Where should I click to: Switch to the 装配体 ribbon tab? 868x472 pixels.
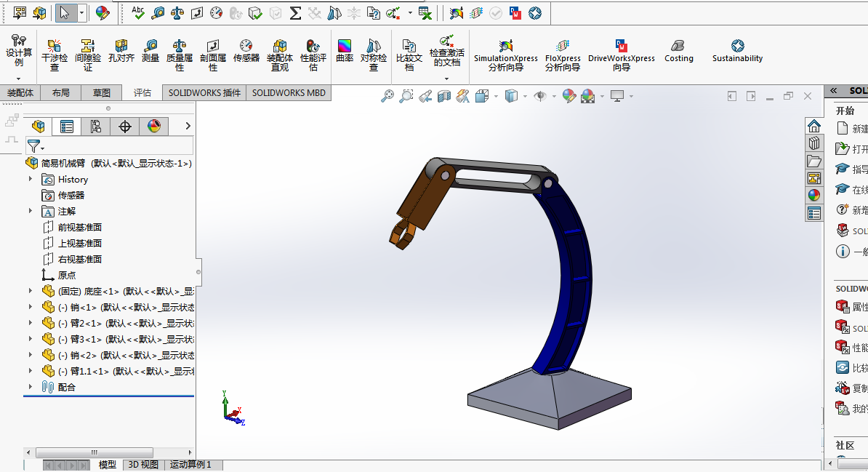[x=20, y=93]
